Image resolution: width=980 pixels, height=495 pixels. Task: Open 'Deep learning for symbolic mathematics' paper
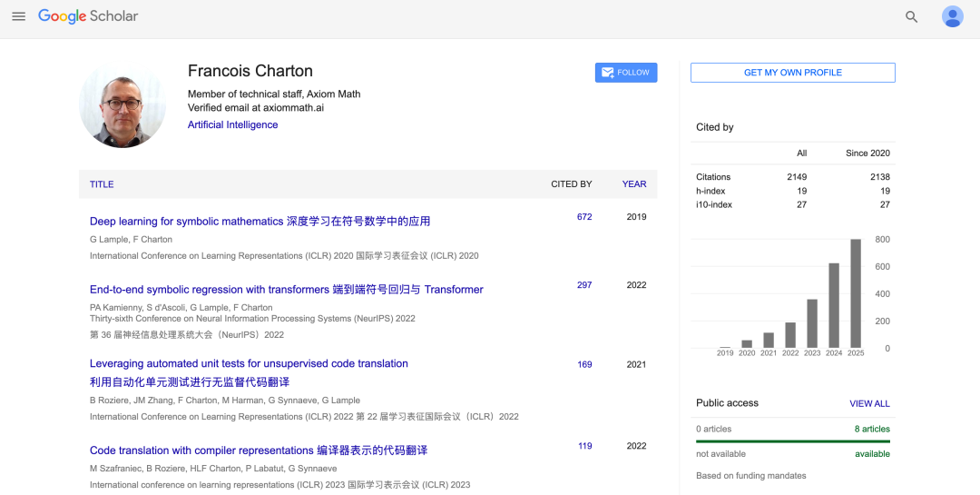(260, 221)
